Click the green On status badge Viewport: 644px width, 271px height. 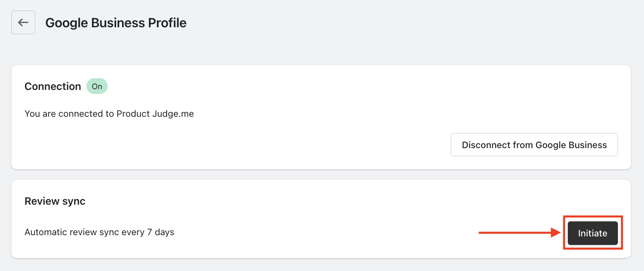97,86
